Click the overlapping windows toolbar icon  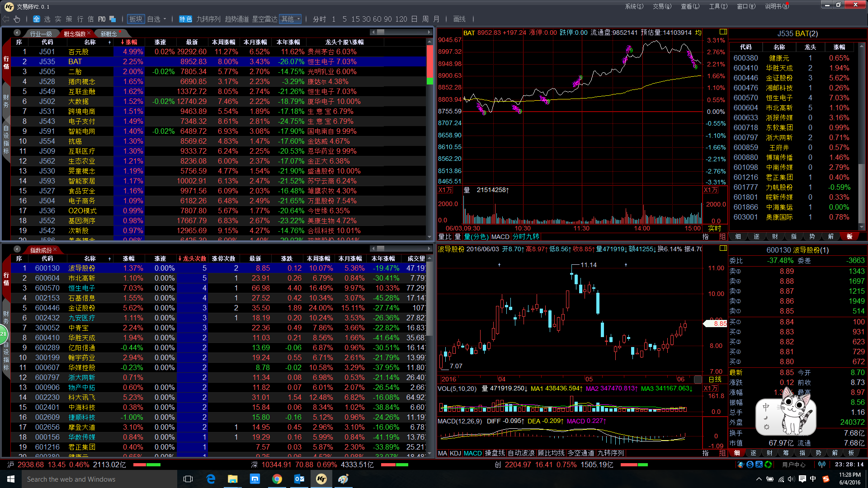(113, 19)
